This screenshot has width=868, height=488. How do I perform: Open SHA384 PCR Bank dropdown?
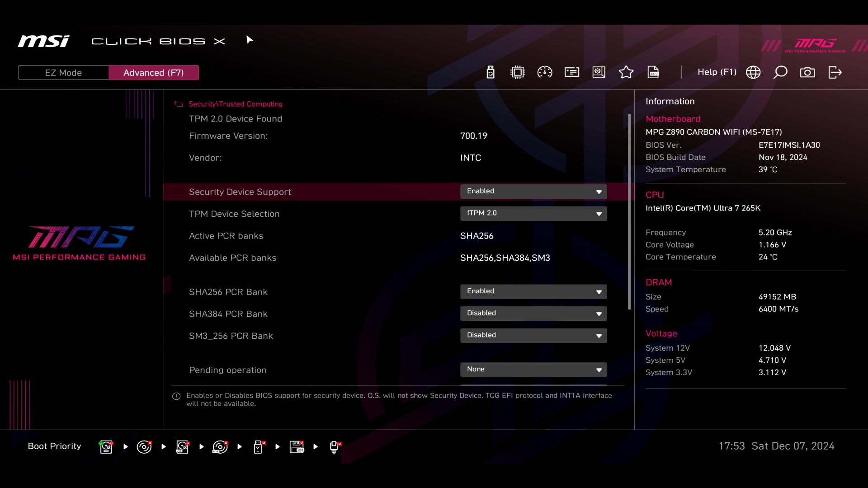tap(533, 313)
